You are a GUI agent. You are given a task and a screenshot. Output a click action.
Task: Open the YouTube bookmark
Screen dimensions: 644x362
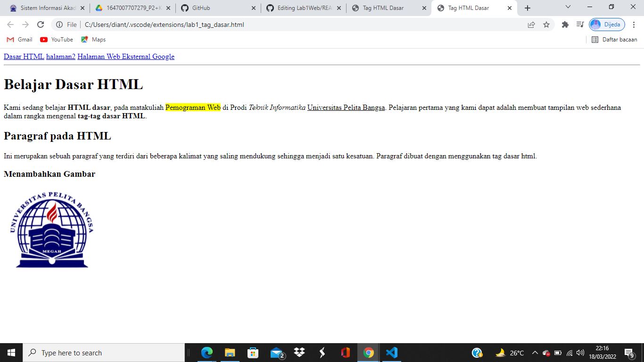[x=57, y=40]
